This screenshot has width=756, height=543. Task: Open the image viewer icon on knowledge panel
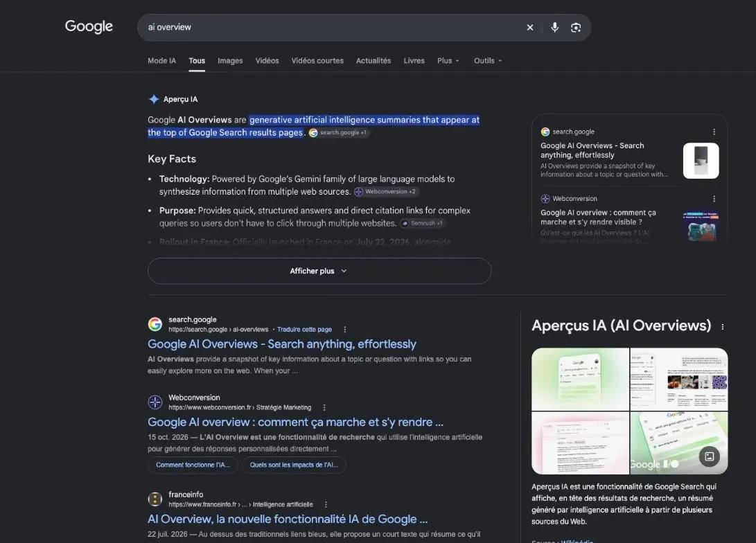pyautogui.click(x=710, y=456)
